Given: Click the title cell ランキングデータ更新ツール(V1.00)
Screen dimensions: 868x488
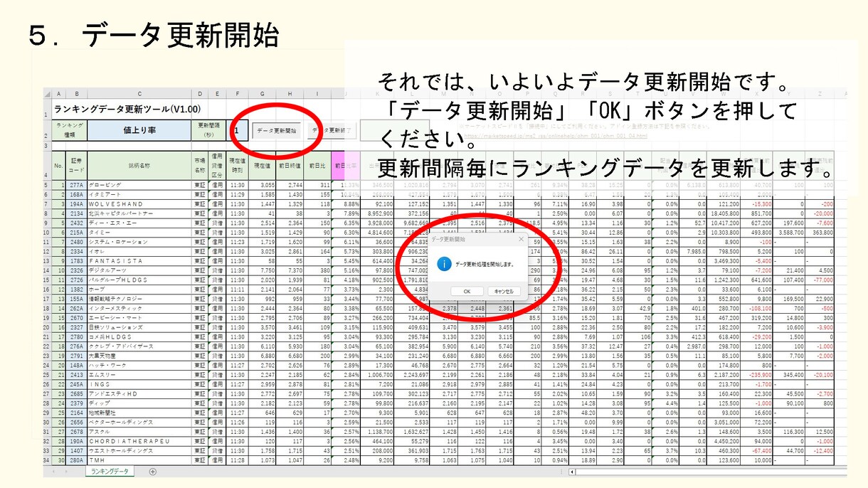Looking at the screenshot, I should (x=127, y=109).
